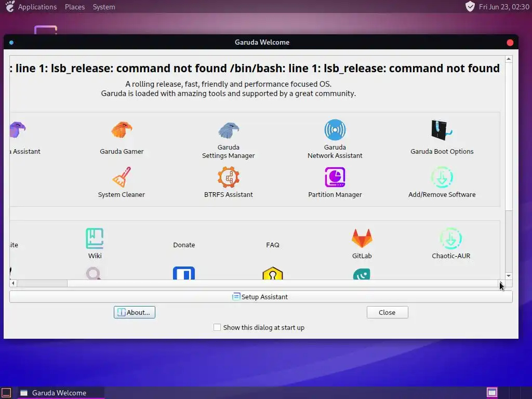Open Garuda Network Assistant
Viewport: 532px width, 399px height.
point(335,139)
